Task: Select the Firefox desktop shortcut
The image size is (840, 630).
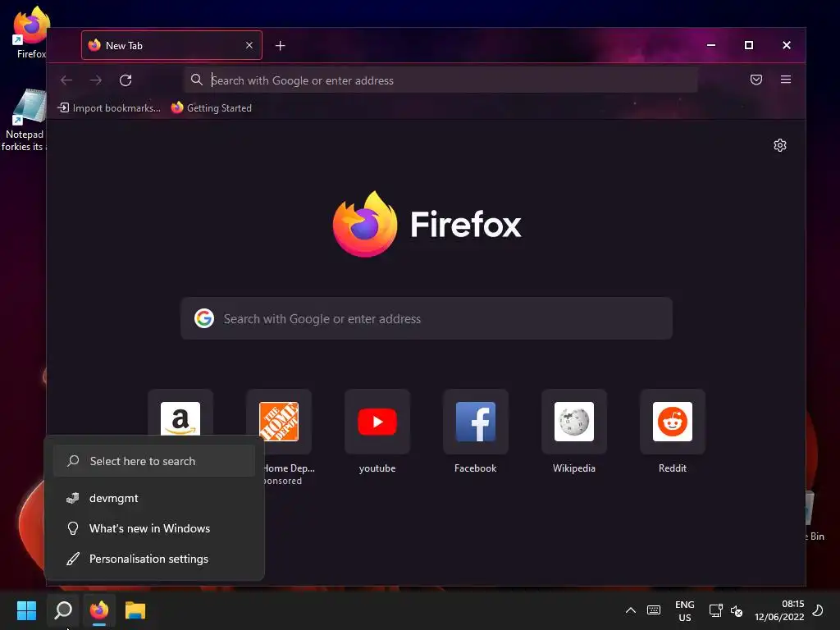Action: click(31, 32)
